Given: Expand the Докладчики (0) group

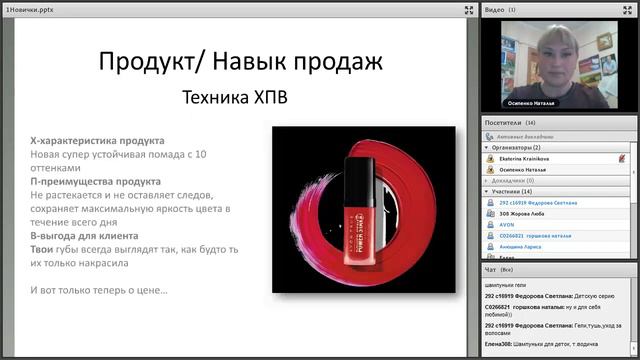Looking at the screenshot, I should (x=486, y=180).
